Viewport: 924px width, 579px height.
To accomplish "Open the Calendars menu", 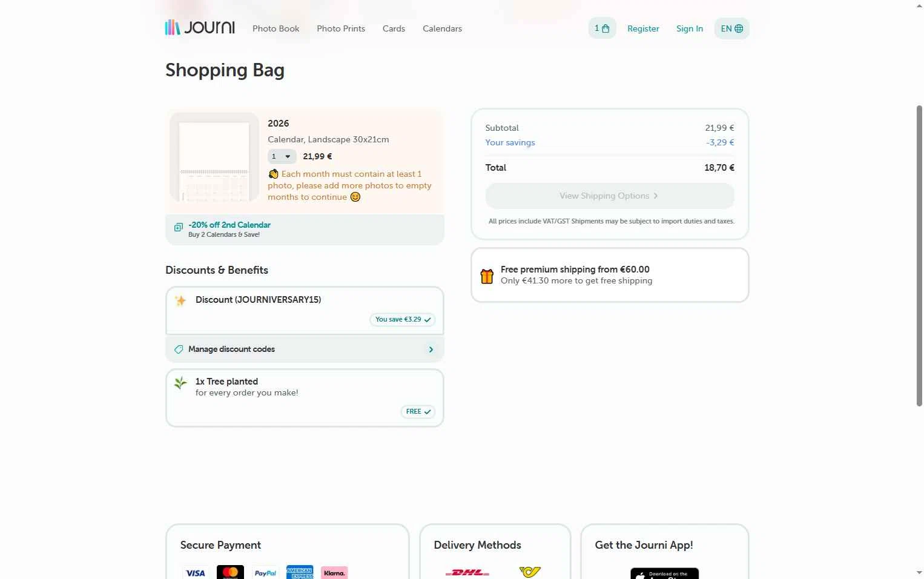I will pos(442,28).
